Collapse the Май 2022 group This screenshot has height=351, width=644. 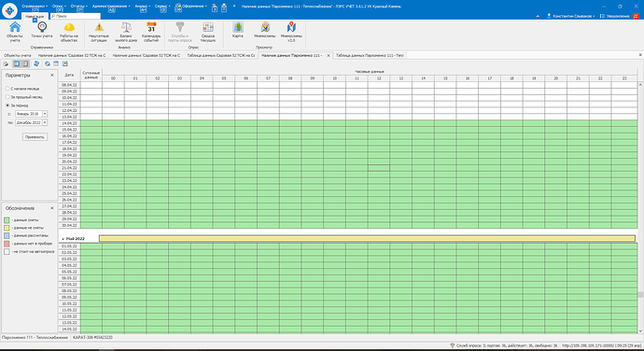[x=63, y=239]
